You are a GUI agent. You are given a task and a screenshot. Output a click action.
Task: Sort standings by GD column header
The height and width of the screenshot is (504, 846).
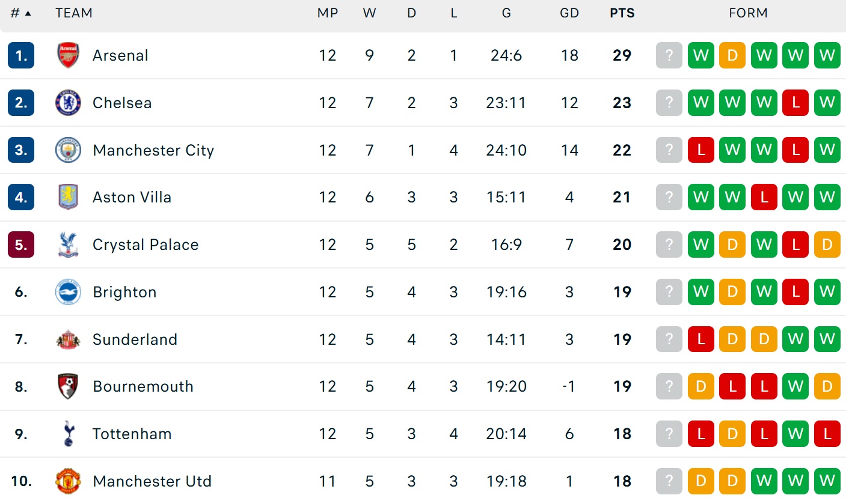tap(569, 13)
